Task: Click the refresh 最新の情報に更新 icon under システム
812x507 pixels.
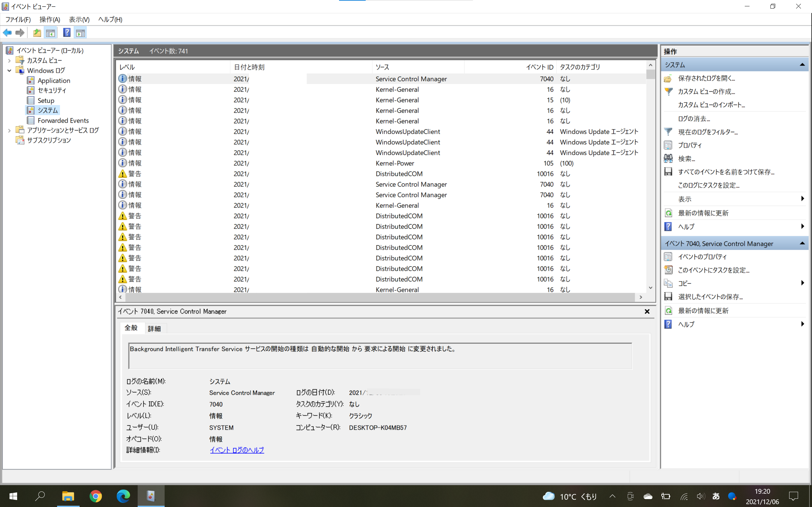Action: (668, 213)
